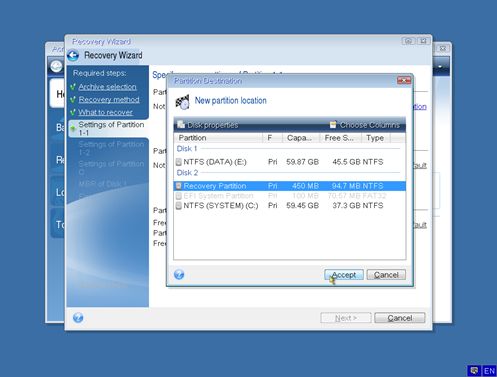Image resolution: width=497 pixels, height=377 pixels.
Task: Select NTFS (DATA) (E:) partition row
Action: pyautogui.click(x=289, y=162)
